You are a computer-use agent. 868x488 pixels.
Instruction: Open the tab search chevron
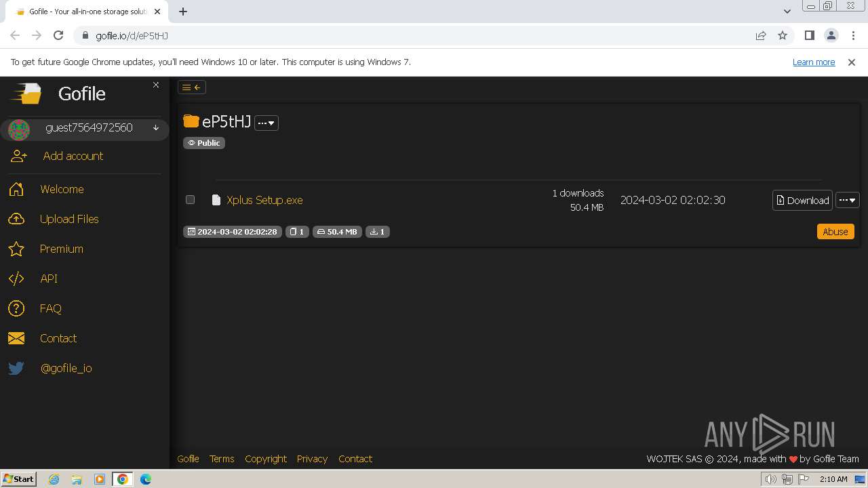click(x=787, y=11)
